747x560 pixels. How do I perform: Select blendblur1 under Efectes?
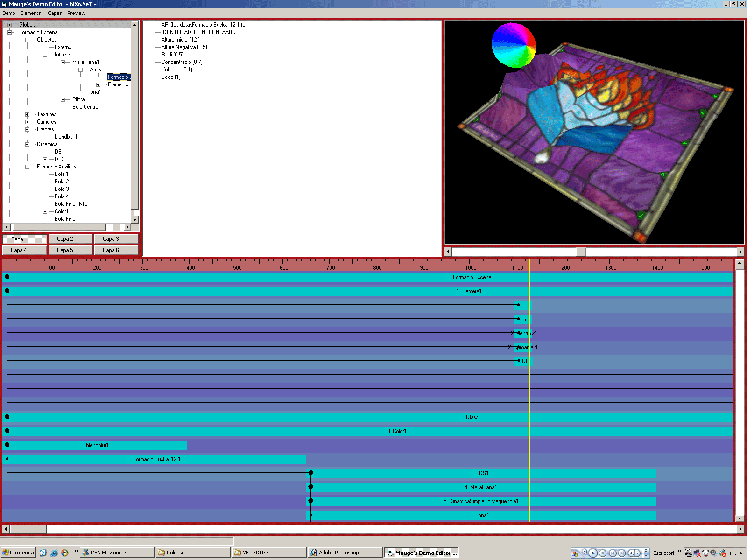(x=66, y=137)
